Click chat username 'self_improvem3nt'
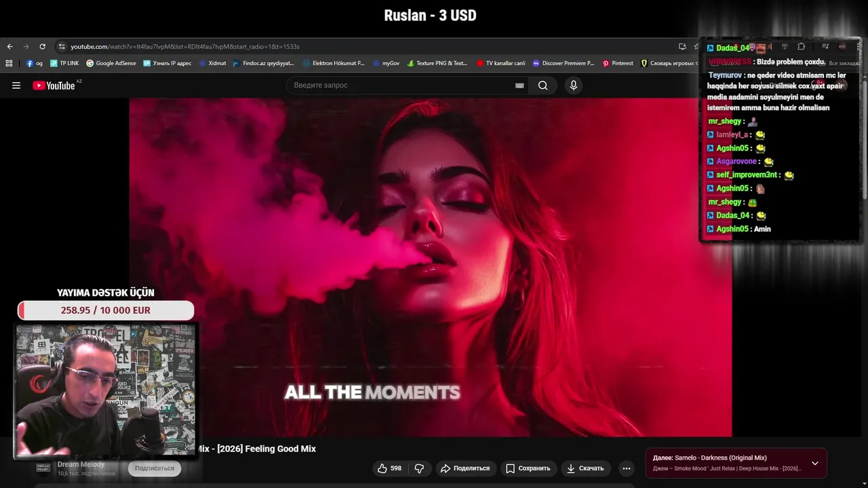The height and width of the screenshot is (488, 868). point(747,175)
